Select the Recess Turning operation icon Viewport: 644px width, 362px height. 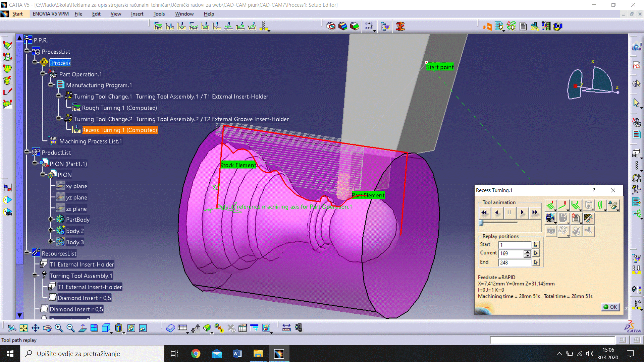181,26
